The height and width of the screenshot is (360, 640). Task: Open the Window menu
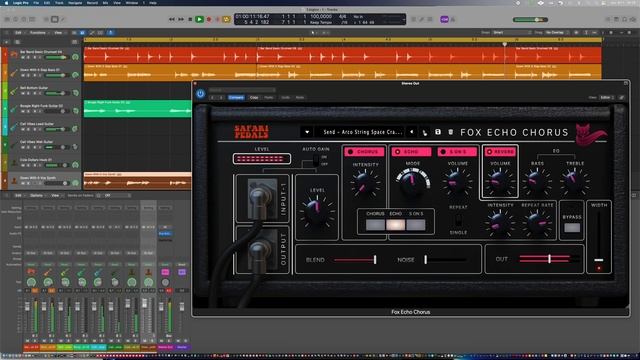131,2
